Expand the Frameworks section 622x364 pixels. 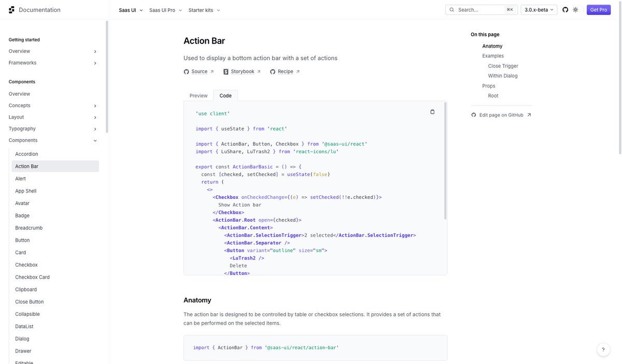(x=53, y=63)
